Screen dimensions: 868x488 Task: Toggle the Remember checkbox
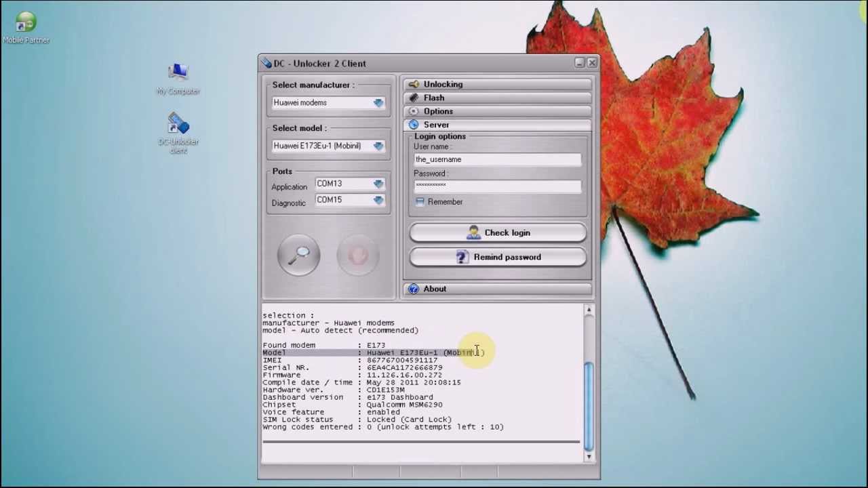[x=420, y=202]
